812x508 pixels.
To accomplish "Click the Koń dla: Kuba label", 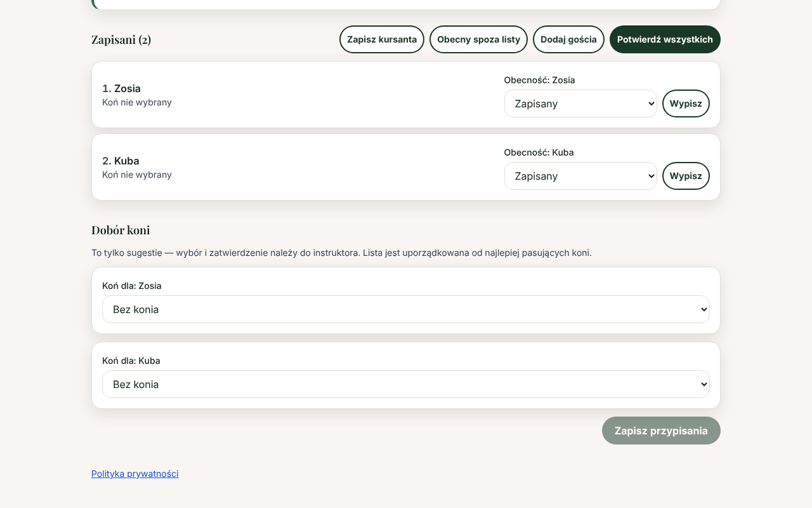I will pyautogui.click(x=131, y=361).
